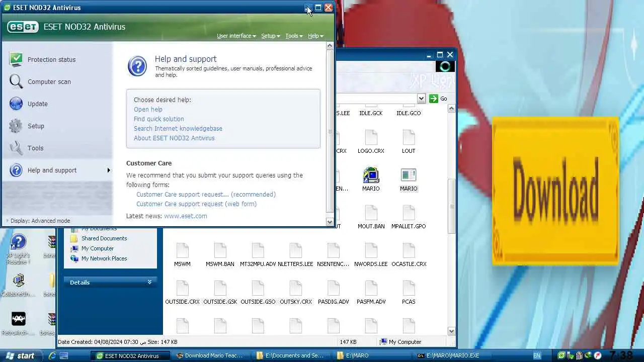Switch to E:\Documents and Se... taskbar item

tap(290, 355)
